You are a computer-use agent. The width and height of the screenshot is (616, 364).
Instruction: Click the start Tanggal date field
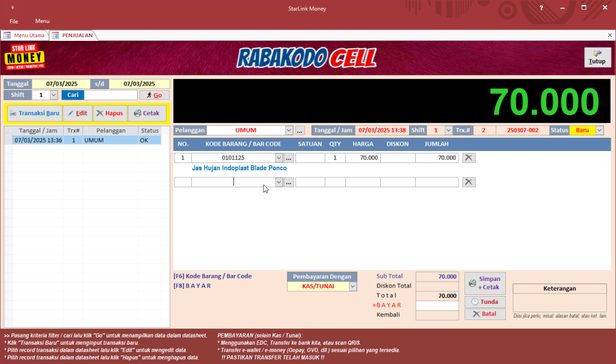click(61, 84)
